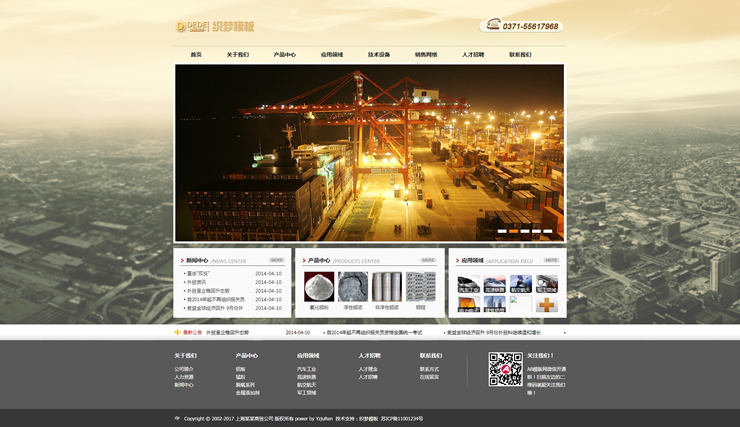This screenshot has height=427, width=740.
Task: Click the QR code image in footer
Action: (505, 369)
